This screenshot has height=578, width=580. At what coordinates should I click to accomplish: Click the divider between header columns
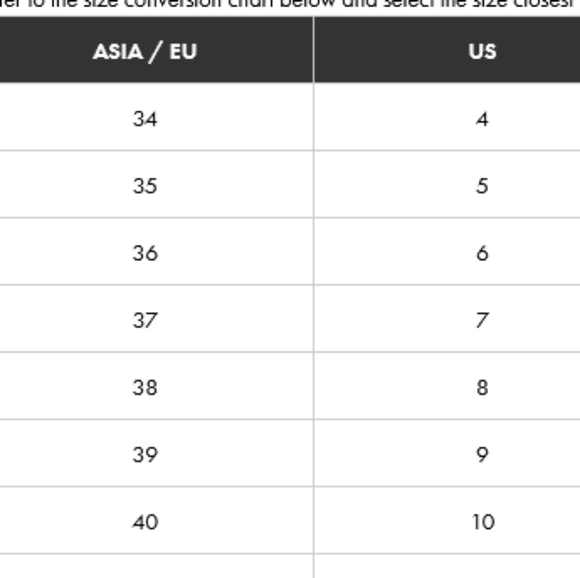[314, 50]
